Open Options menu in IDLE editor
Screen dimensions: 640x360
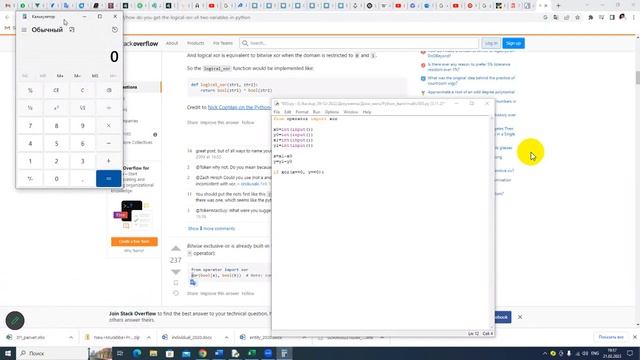click(332, 112)
